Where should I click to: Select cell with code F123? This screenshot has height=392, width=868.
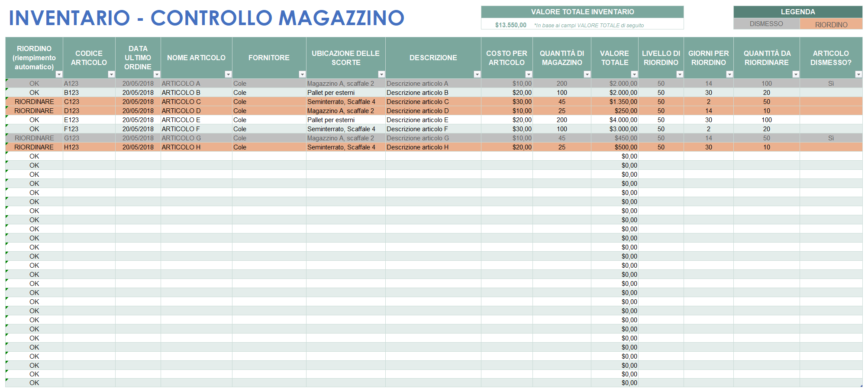pos(89,129)
